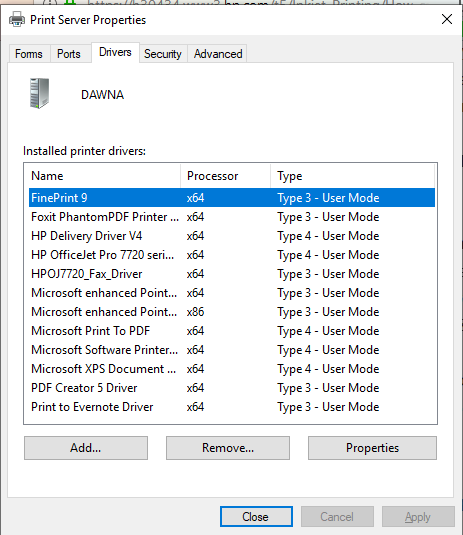Click the Close button

tap(256, 517)
